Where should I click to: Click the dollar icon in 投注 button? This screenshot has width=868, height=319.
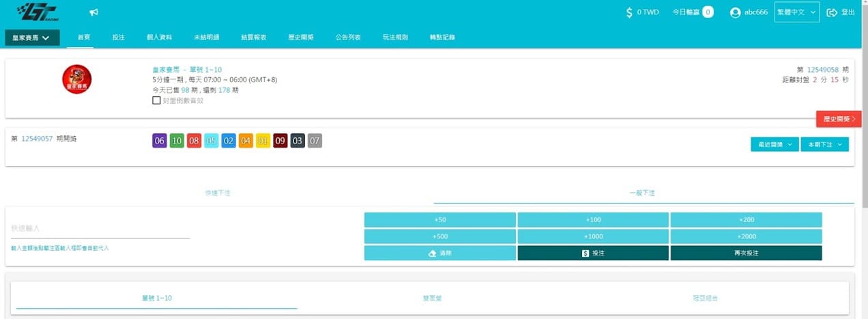tap(585, 253)
